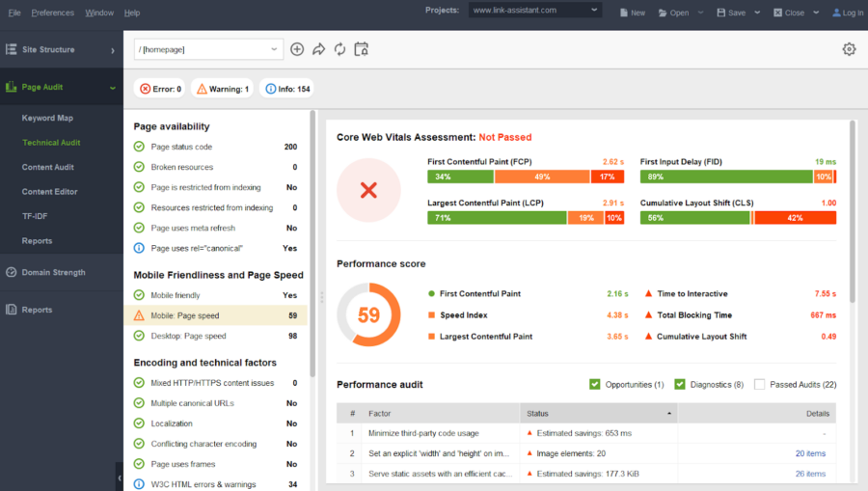Expand arrow next to Open button
Image resolution: width=868 pixels, height=491 pixels.
(x=700, y=13)
